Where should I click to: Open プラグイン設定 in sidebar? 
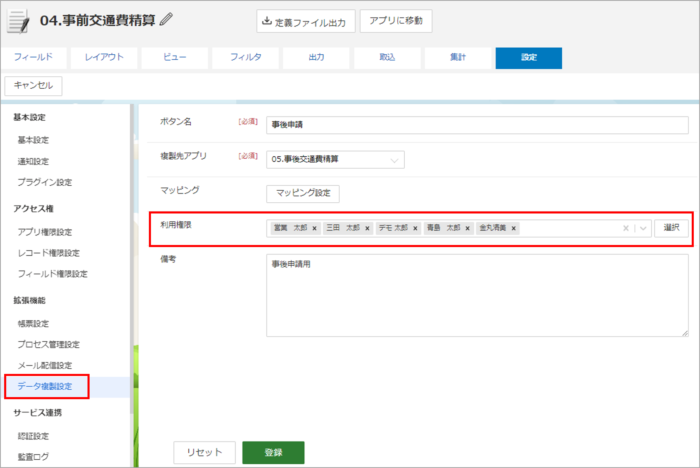coord(45,182)
